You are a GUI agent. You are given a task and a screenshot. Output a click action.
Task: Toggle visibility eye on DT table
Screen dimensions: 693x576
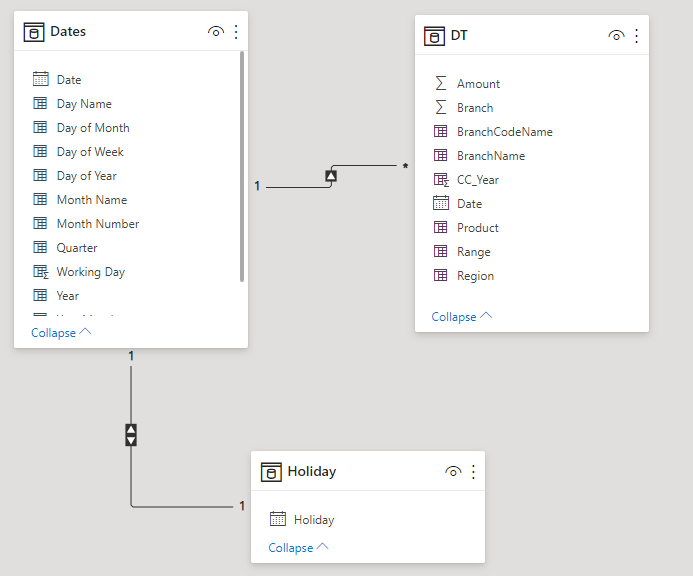(617, 36)
